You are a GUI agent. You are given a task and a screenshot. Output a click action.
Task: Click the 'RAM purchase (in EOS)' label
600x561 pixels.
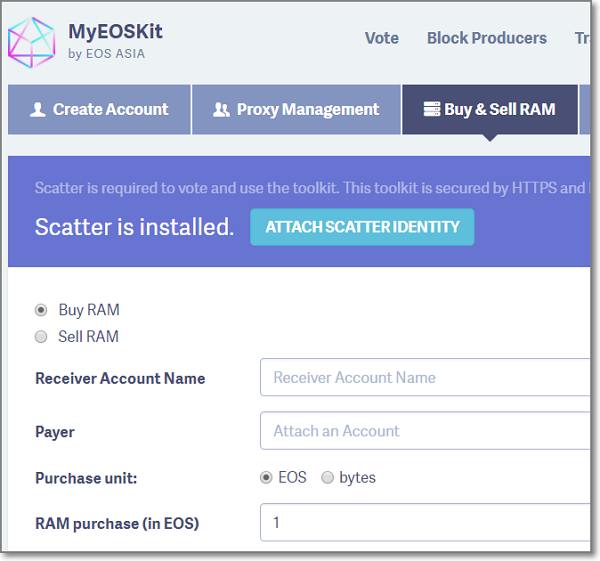(x=117, y=524)
